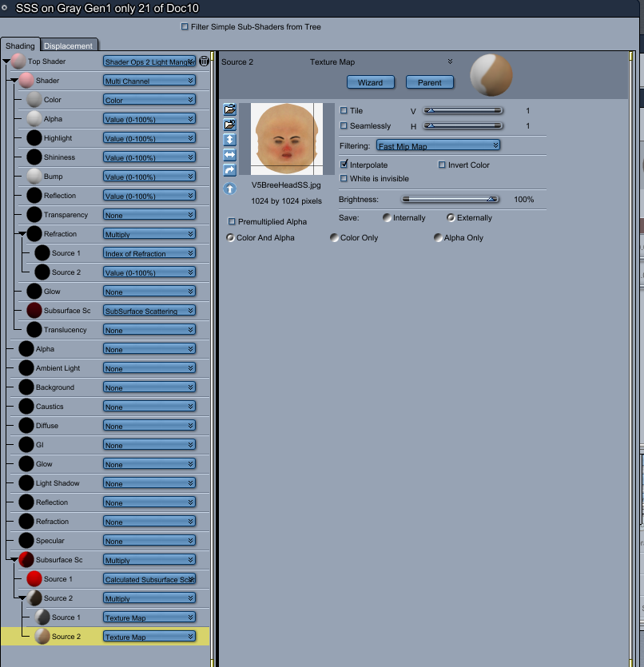Open the SubSurface Scattering dropdown

(149, 311)
